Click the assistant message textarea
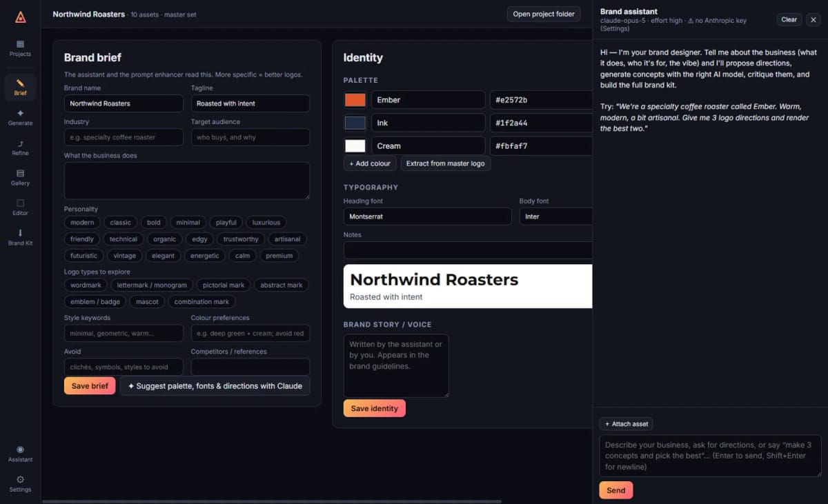828x504 pixels. coord(710,456)
